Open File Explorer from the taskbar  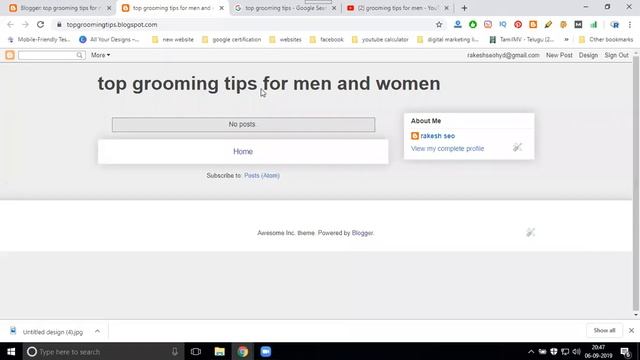220,351
